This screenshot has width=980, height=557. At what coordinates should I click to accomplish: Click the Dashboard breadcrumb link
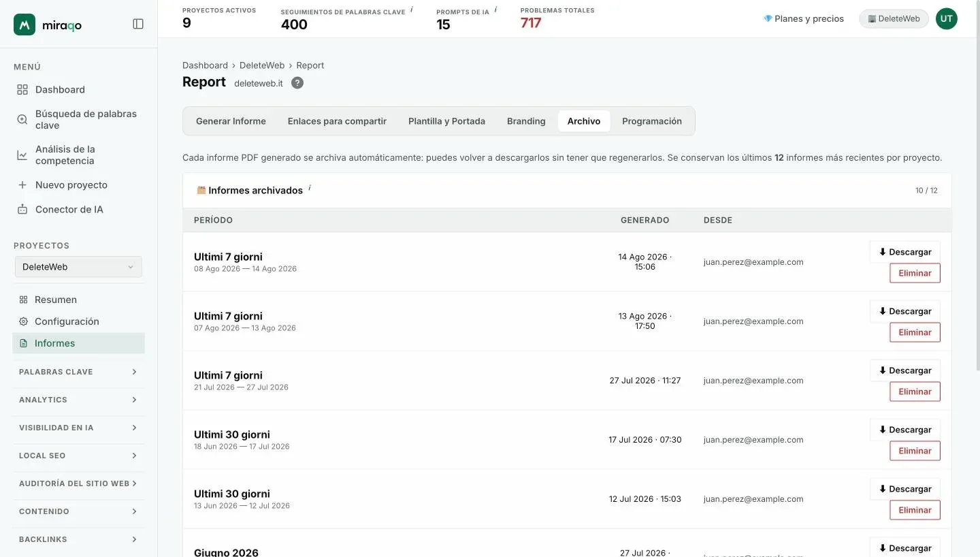click(205, 65)
